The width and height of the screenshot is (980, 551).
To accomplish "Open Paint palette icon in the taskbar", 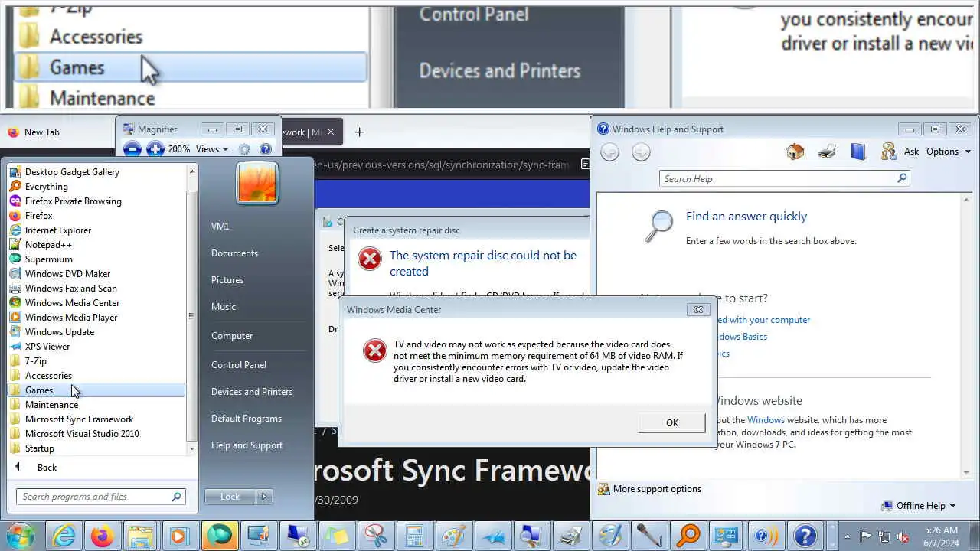I will point(454,536).
